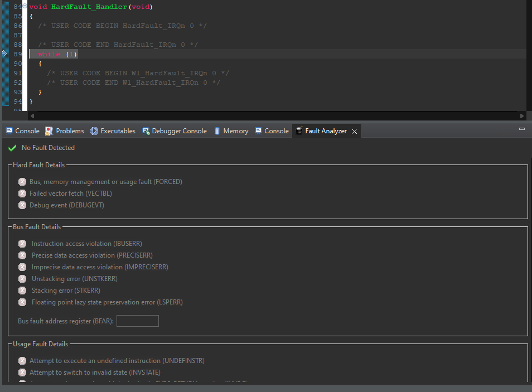The image size is (532, 392).
Task: Click the UNSTKERR status icon
Action: point(22,279)
